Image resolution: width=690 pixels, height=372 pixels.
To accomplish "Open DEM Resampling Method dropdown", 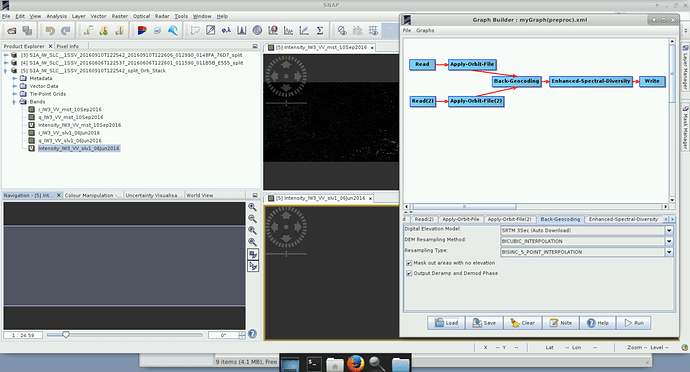I will [x=669, y=241].
